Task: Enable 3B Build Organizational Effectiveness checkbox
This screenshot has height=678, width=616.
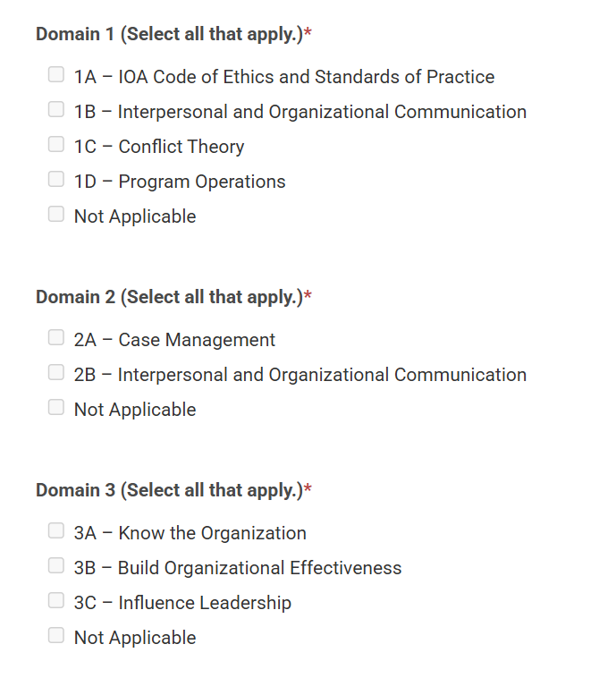Action: pyautogui.click(x=56, y=565)
